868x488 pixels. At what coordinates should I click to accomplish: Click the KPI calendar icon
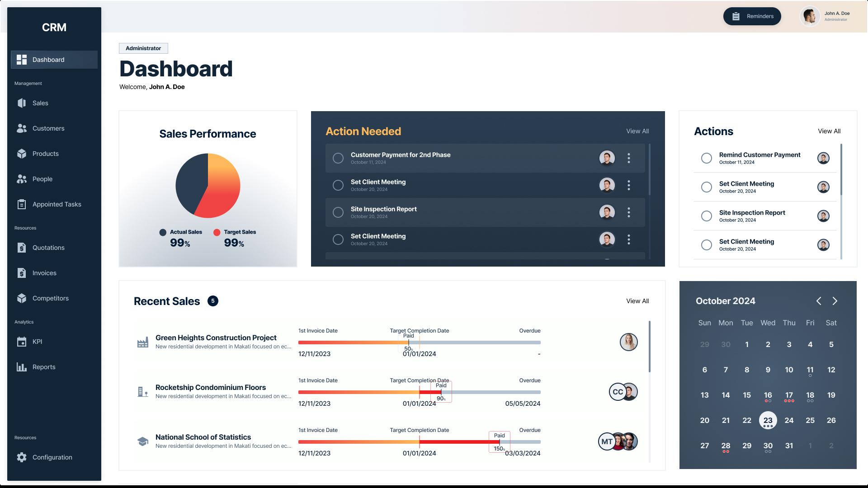pyautogui.click(x=22, y=342)
